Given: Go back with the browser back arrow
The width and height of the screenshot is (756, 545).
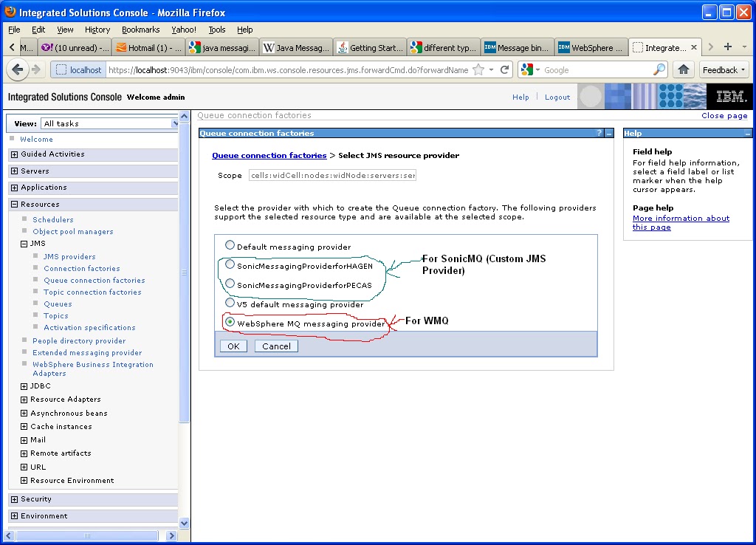Looking at the screenshot, I should tap(18, 69).
